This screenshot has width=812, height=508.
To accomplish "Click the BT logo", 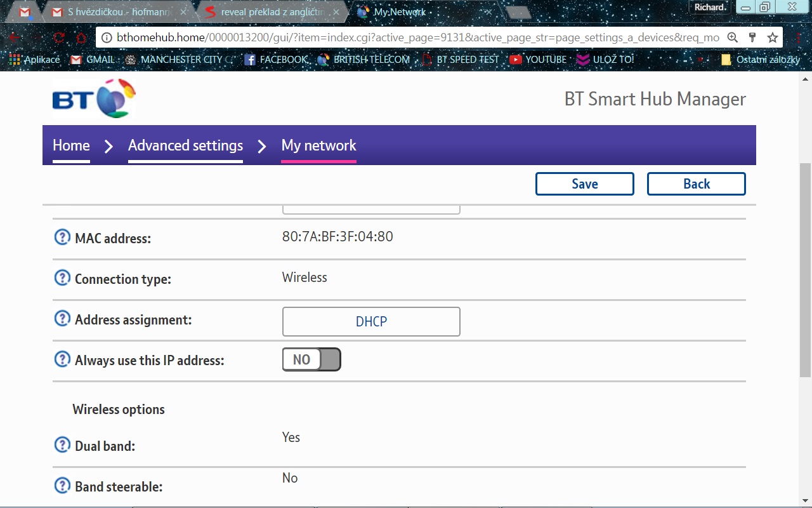I will click(94, 99).
